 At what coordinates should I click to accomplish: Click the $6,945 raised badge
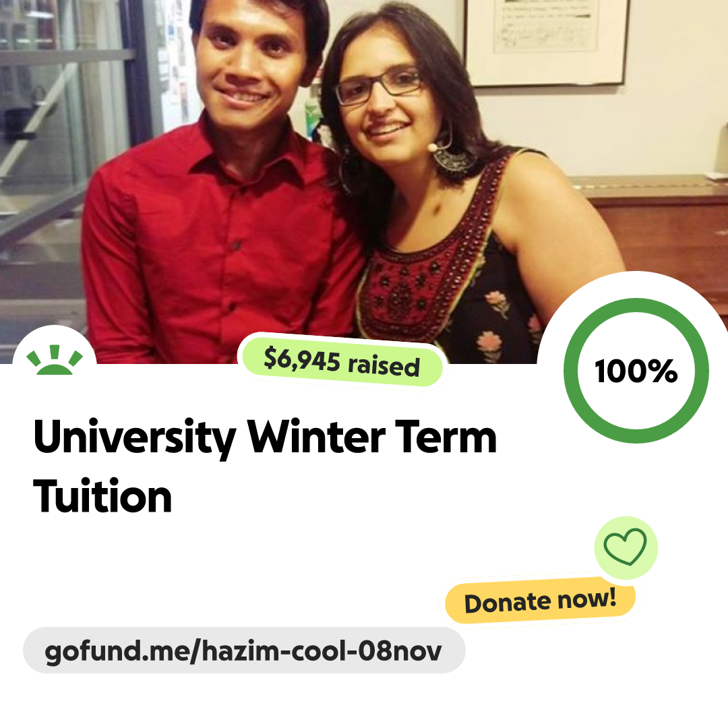click(342, 360)
